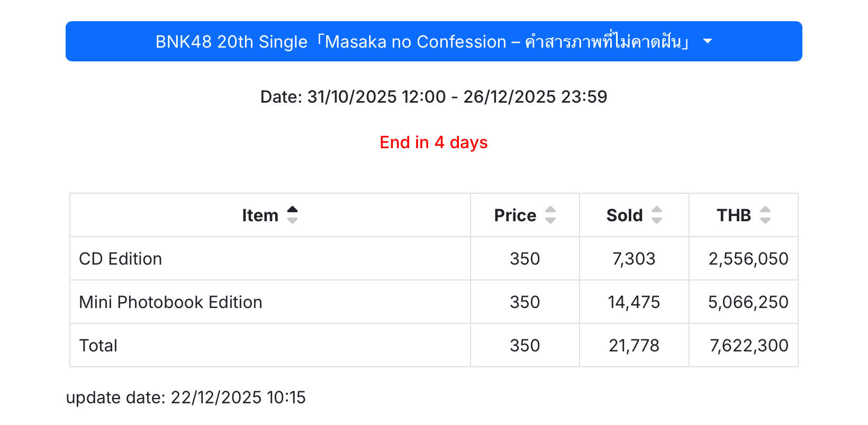Click the Mini Photobook Edition price 350

(525, 302)
